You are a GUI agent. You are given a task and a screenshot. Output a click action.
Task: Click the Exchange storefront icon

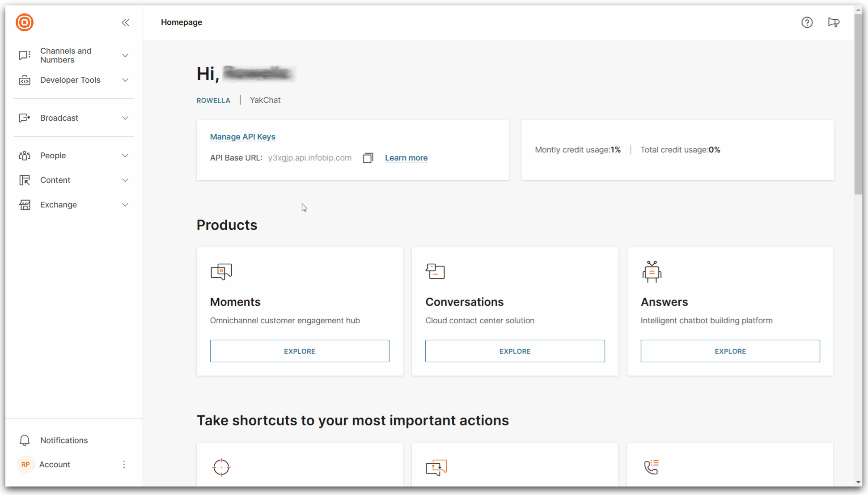pyautogui.click(x=25, y=205)
